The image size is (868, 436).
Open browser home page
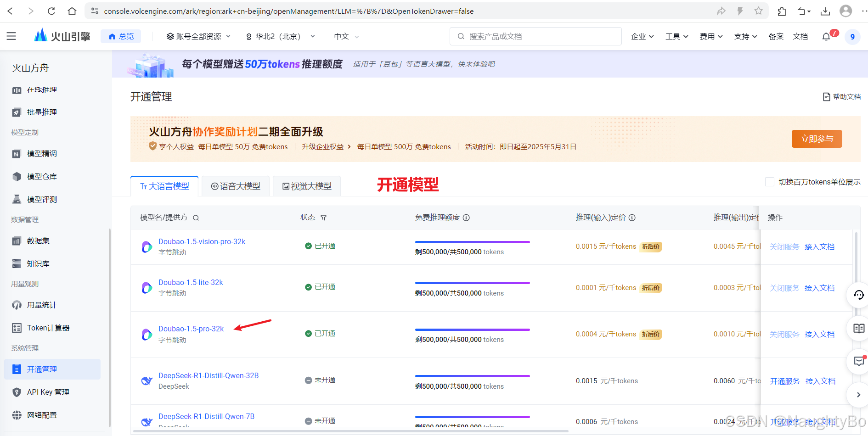(x=72, y=11)
